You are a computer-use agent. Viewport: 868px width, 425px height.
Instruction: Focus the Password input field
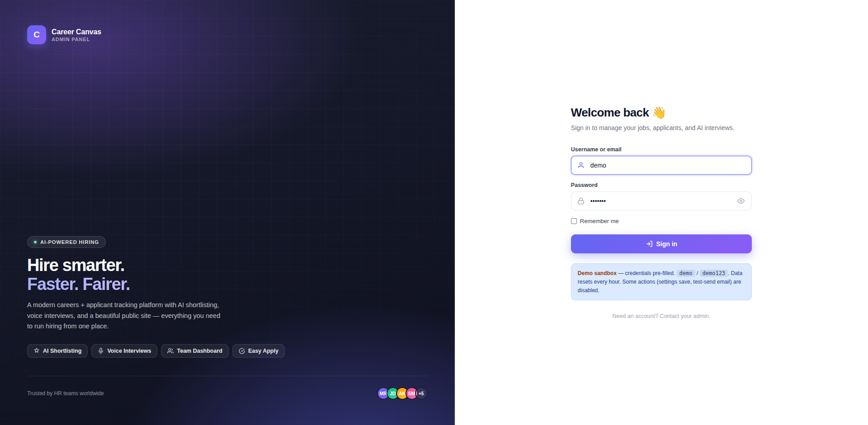pos(661,201)
